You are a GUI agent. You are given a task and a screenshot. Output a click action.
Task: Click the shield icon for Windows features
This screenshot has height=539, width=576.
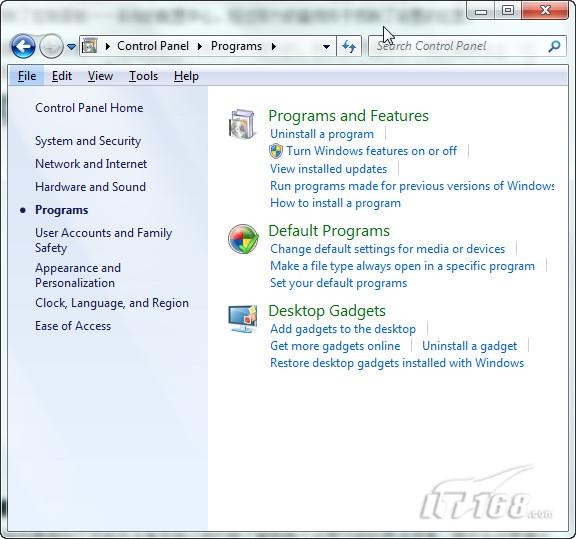click(x=276, y=151)
